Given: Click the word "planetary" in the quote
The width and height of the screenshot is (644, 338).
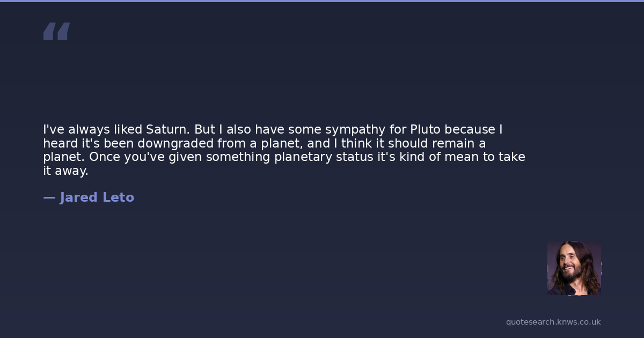Looking at the screenshot, I should tap(303, 157).
